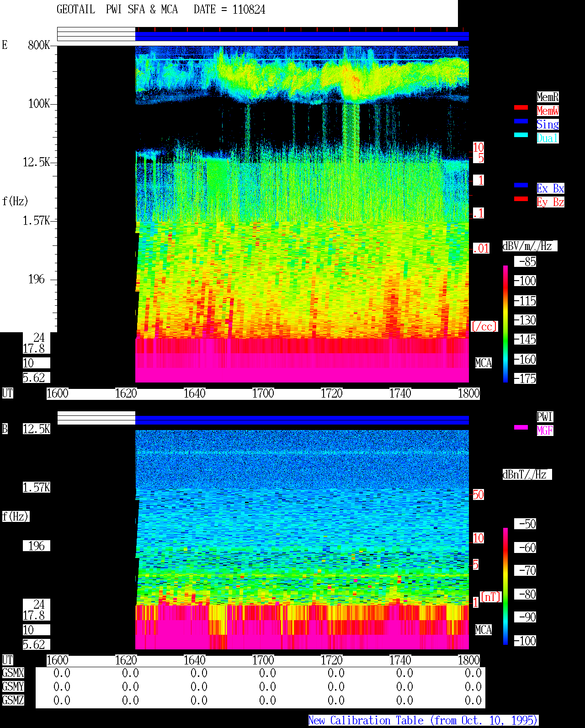This screenshot has height=728, width=585.
Task: Click the '1700' tick on upper UT axis
Action: pyautogui.click(x=263, y=393)
